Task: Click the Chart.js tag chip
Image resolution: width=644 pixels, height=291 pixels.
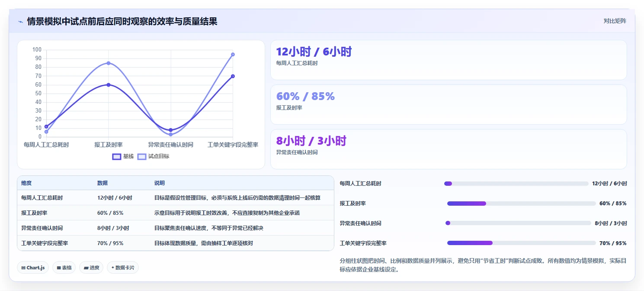Action: point(33,268)
